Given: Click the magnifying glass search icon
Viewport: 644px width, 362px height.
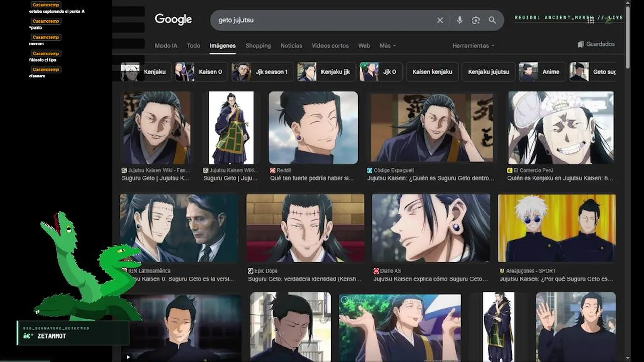Looking at the screenshot, I should point(492,20).
